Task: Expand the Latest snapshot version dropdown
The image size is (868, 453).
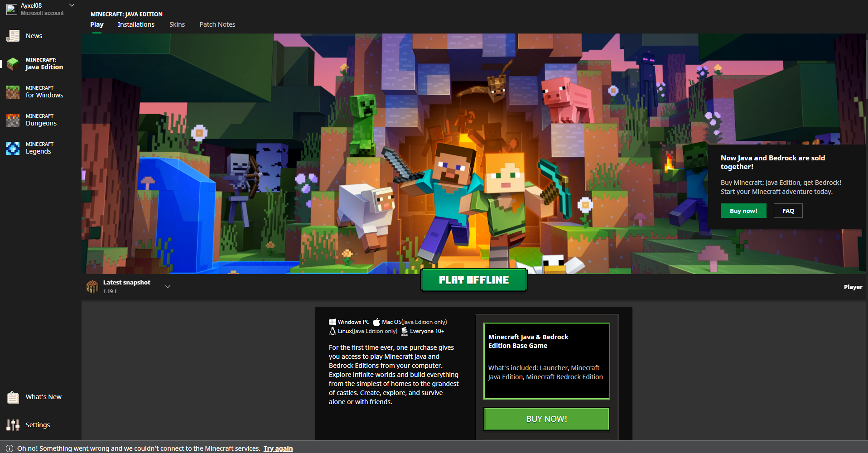Action: click(168, 286)
